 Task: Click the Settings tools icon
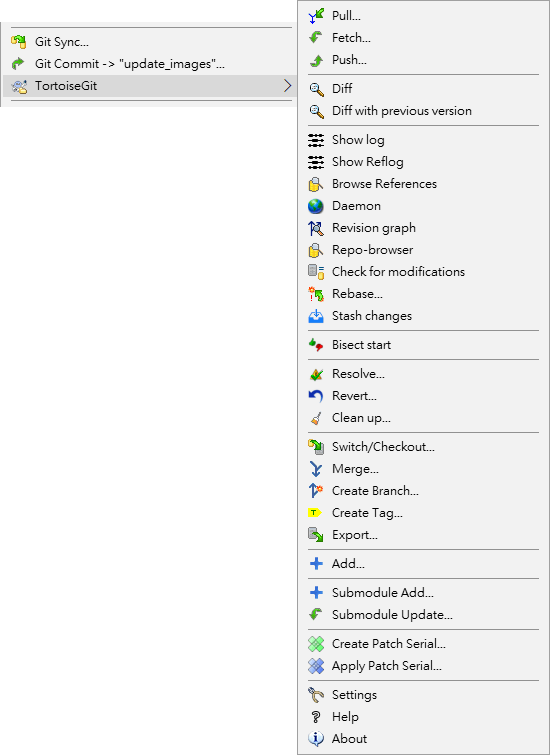click(316, 695)
